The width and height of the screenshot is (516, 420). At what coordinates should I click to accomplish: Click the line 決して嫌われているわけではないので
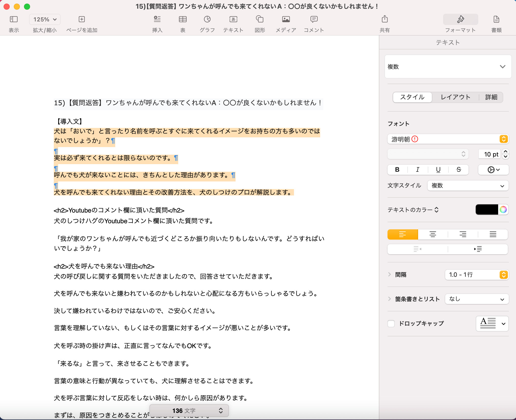coord(135,311)
